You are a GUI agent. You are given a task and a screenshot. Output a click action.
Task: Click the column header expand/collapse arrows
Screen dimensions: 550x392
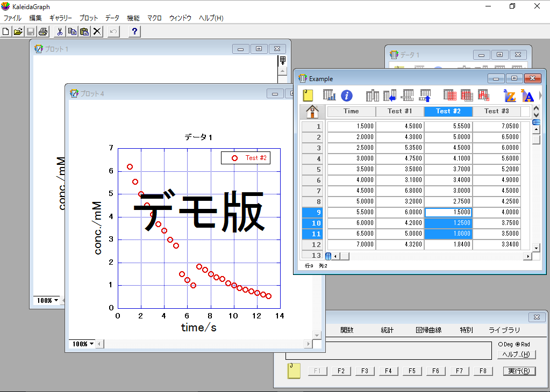[536, 112]
